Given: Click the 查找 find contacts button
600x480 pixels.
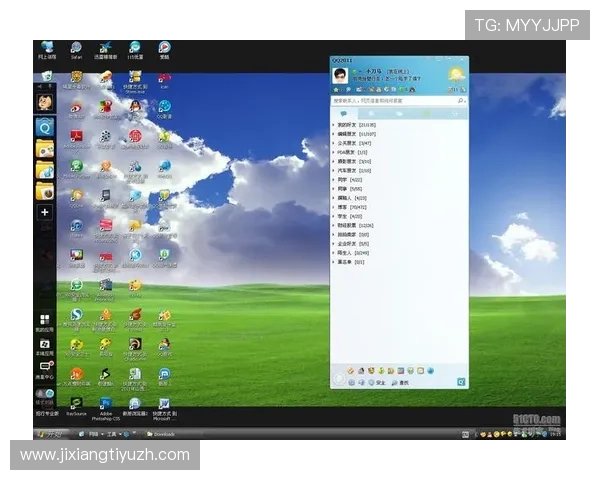Looking at the screenshot, I should point(398,382).
